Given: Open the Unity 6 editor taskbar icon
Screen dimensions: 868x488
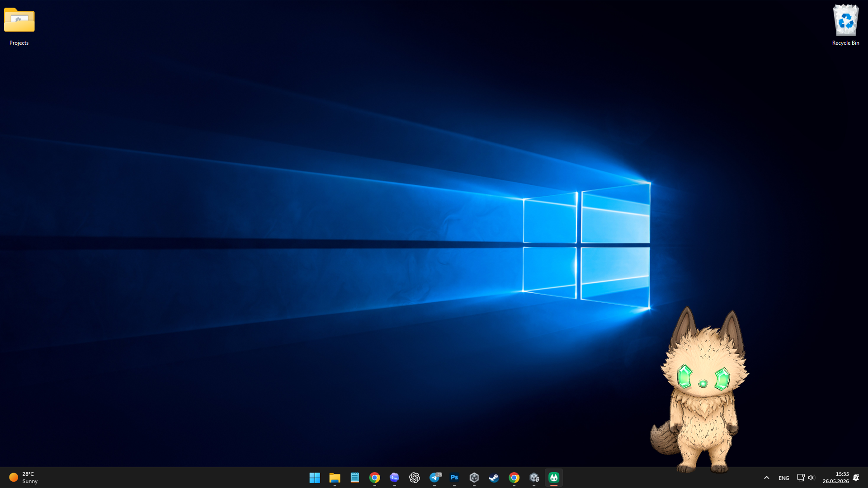Looking at the screenshot, I should pos(534,478).
